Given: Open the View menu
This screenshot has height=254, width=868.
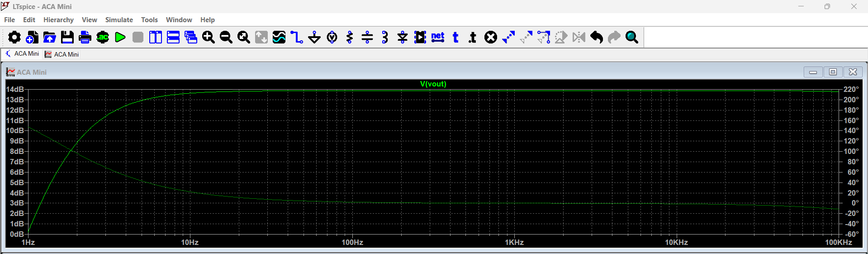Looking at the screenshot, I should click(x=90, y=20).
